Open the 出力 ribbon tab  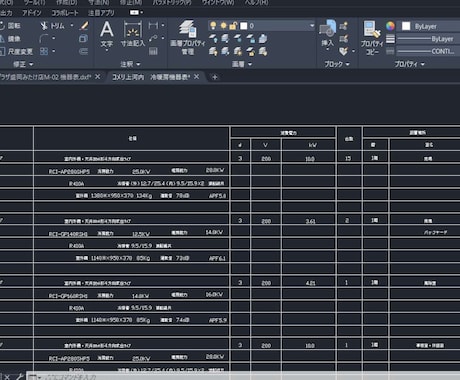tap(6, 13)
